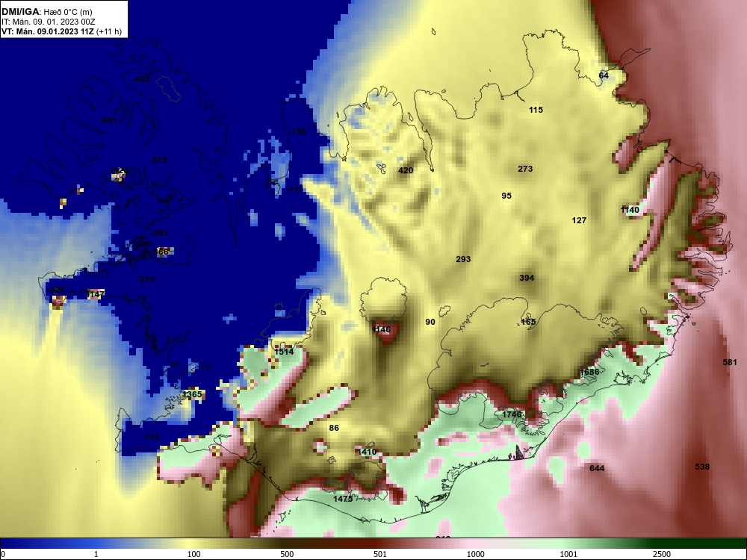Screen dimensions: 747x560
Task: Click the map value 1746
Action: pyautogui.click(x=512, y=414)
